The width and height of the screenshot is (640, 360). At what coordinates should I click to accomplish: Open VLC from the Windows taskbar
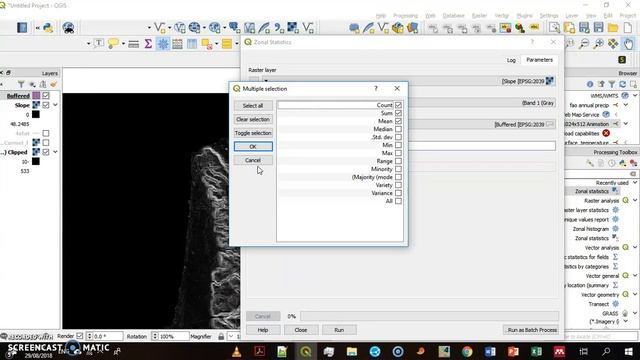236,351
